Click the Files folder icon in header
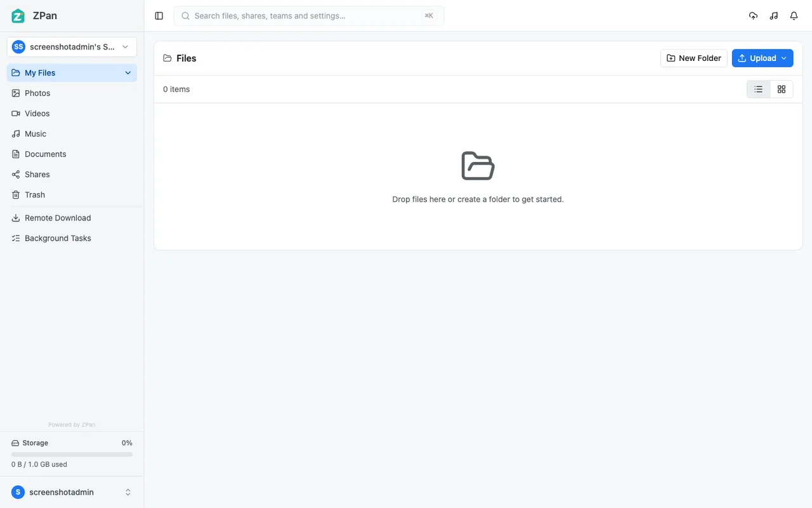This screenshot has height=508, width=812. (x=167, y=58)
